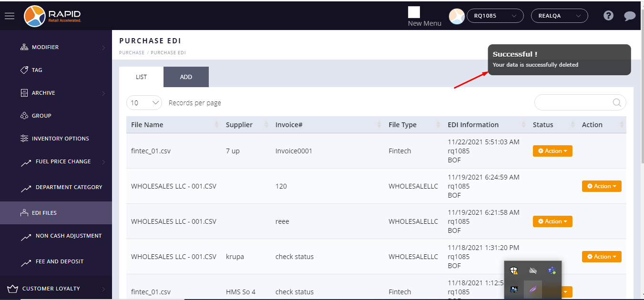Click the Purchase breadcrumb link
This screenshot has width=644, height=300.
[132, 52]
